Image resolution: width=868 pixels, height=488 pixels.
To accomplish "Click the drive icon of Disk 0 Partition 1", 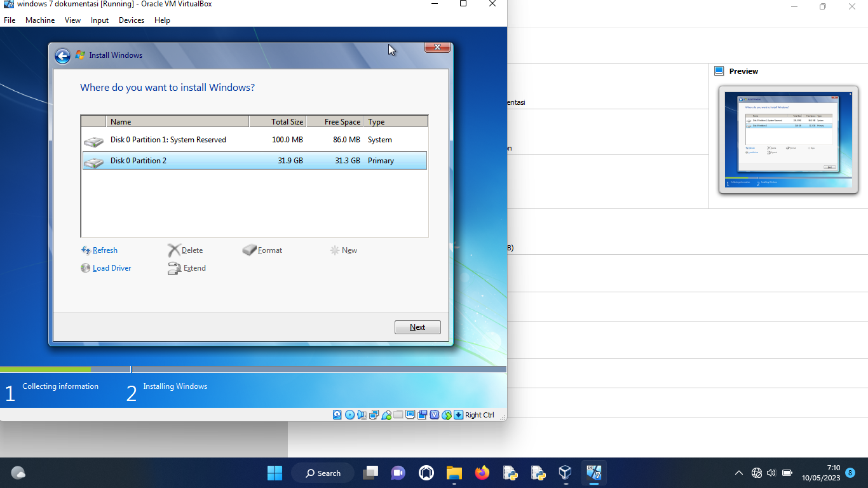I will click(93, 141).
